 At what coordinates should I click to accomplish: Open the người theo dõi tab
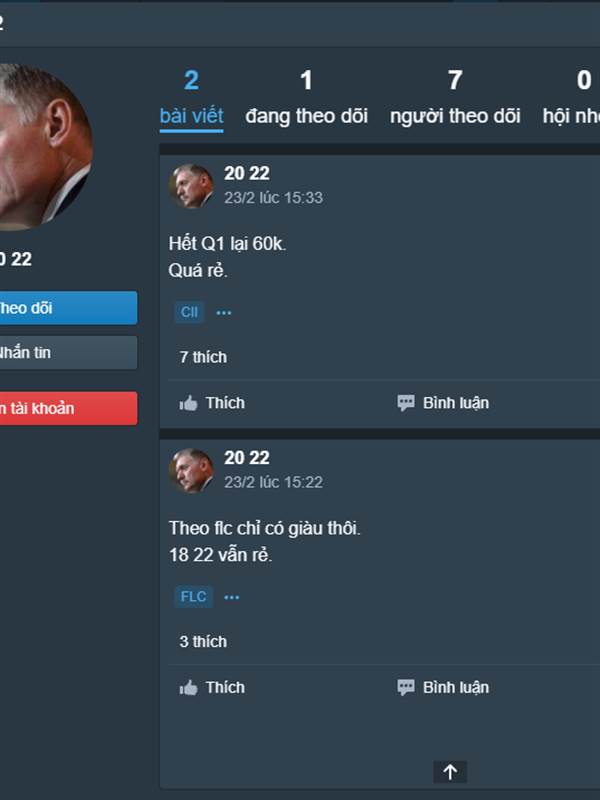tap(455, 98)
